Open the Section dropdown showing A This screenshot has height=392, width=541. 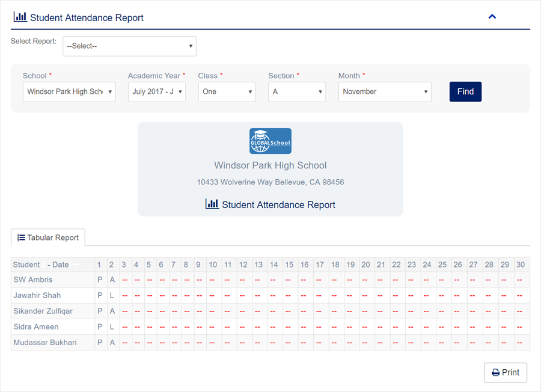[x=297, y=92]
